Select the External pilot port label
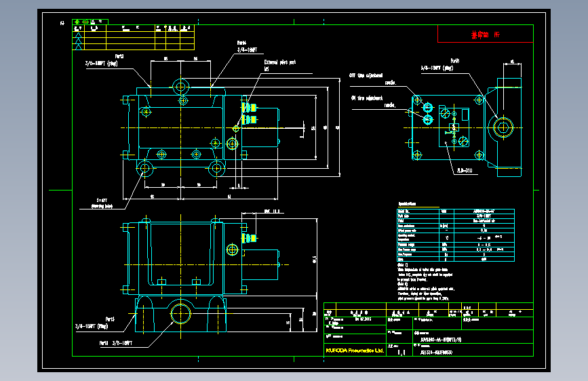Image resolution: width=588 pixels, height=381 pixels. click(x=279, y=65)
